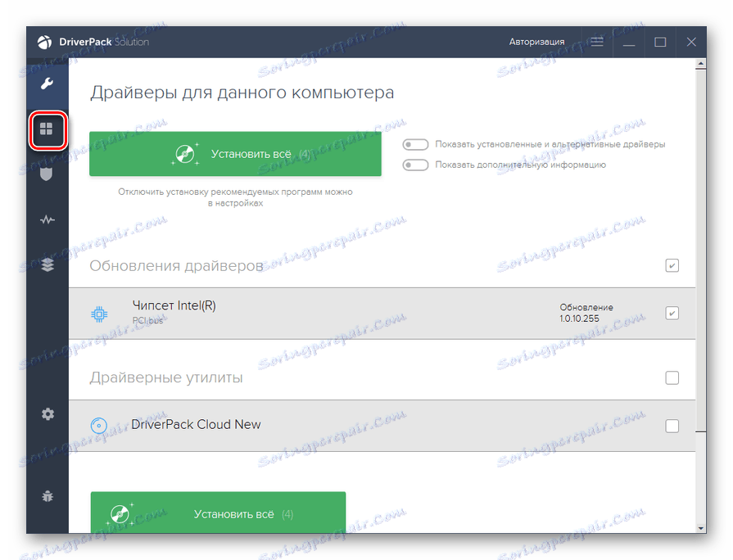Check the DriverPack Cloud New checkbox
Screen dimensions: 733x560
(x=672, y=426)
